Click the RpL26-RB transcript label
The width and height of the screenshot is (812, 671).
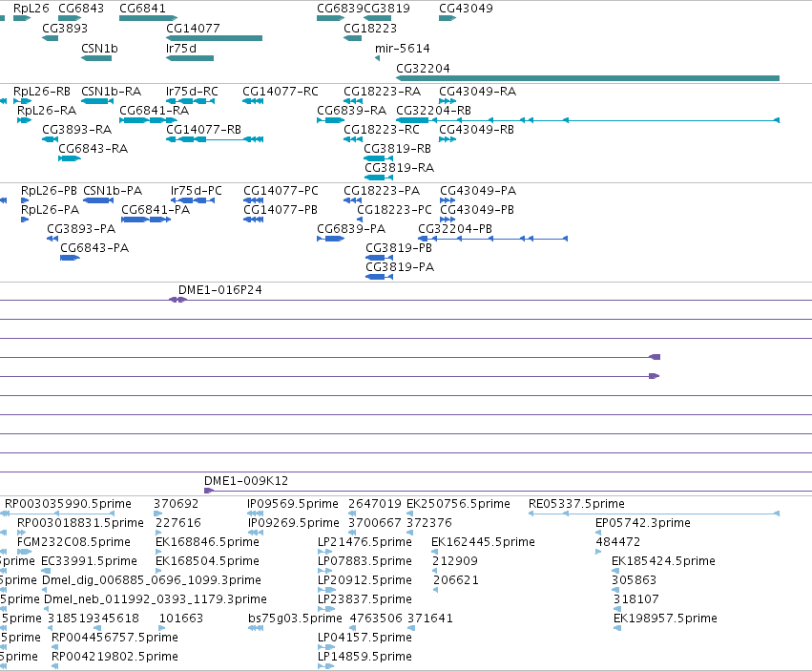[x=42, y=92]
